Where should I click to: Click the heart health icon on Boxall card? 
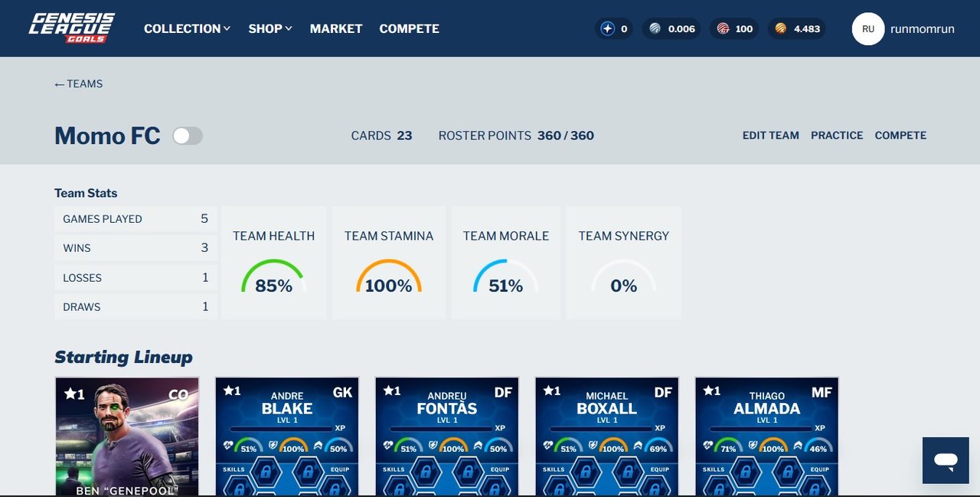[x=548, y=446]
